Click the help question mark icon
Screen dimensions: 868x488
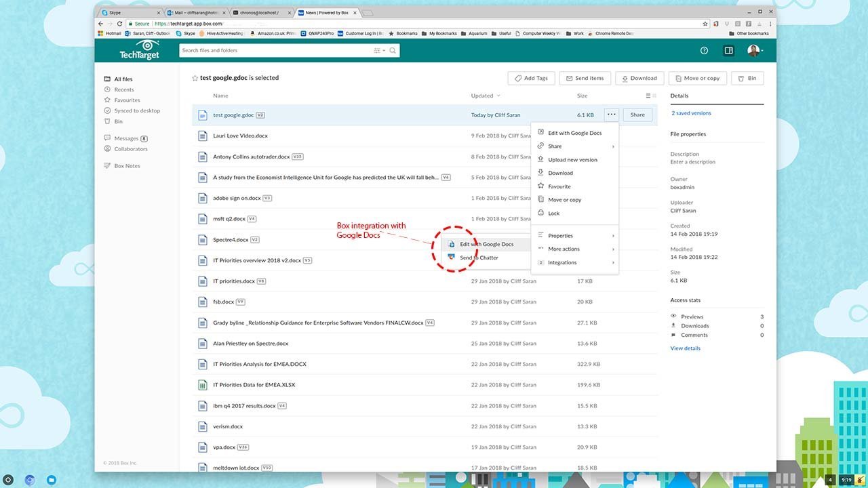pyautogui.click(x=704, y=51)
